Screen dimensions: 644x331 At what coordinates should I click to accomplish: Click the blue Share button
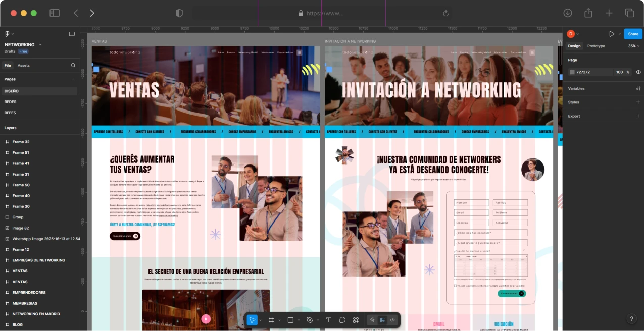(632, 34)
